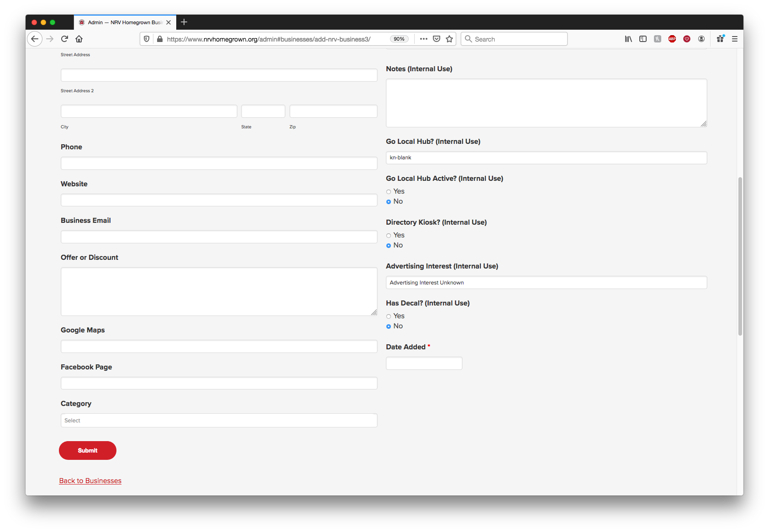Focus the Phone input field
The width and height of the screenshot is (769, 532).
pyautogui.click(x=219, y=163)
